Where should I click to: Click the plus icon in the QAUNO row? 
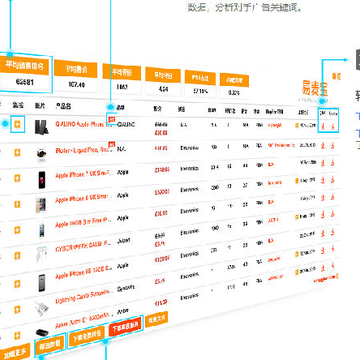tap(17, 125)
